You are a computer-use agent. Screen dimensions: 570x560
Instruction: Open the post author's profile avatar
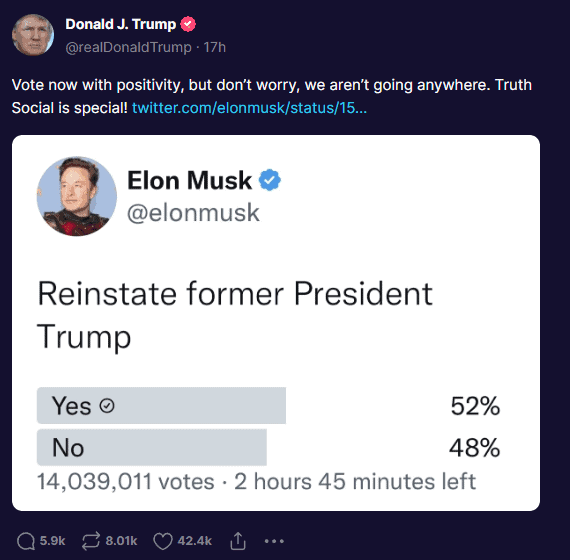tap(33, 35)
